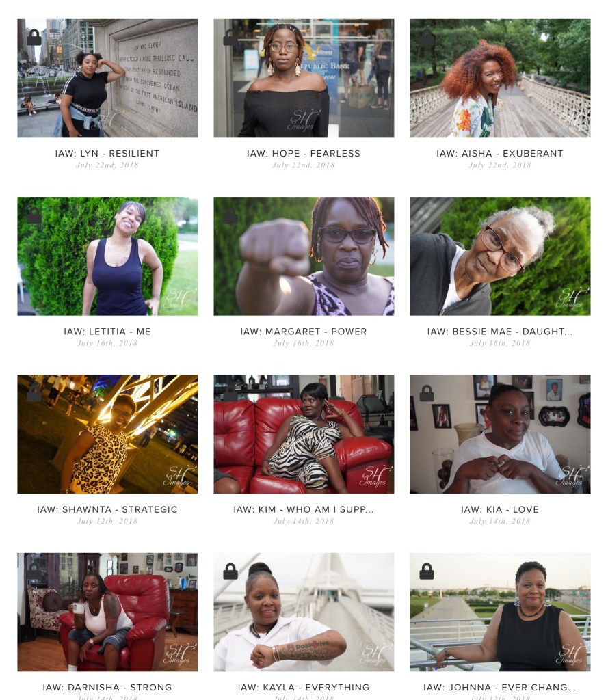Open the IAW: Aisha - Exuberant title link
The width and height of the screenshot is (608, 700).
coord(500,154)
